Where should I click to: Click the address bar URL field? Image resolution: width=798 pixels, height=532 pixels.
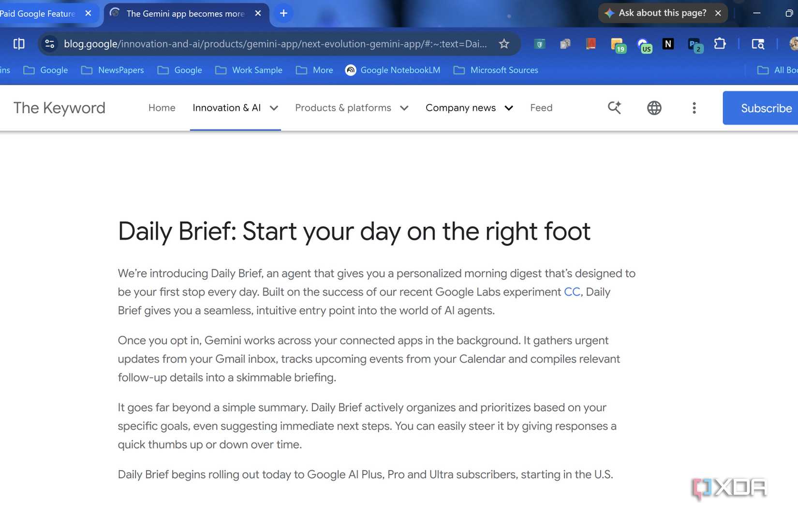tap(275, 44)
